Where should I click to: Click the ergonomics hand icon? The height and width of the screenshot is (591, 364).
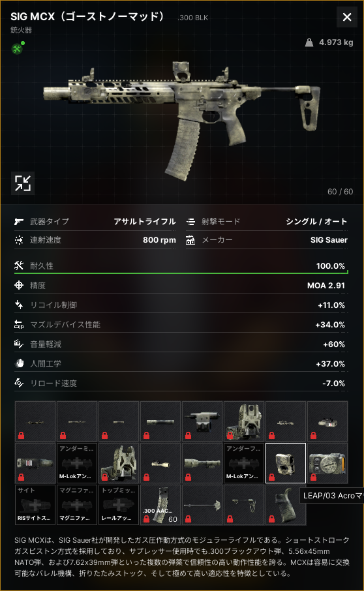pos(19,364)
